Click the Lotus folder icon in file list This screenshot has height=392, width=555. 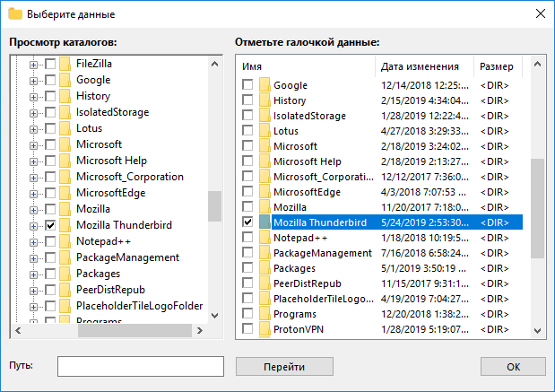tap(264, 131)
